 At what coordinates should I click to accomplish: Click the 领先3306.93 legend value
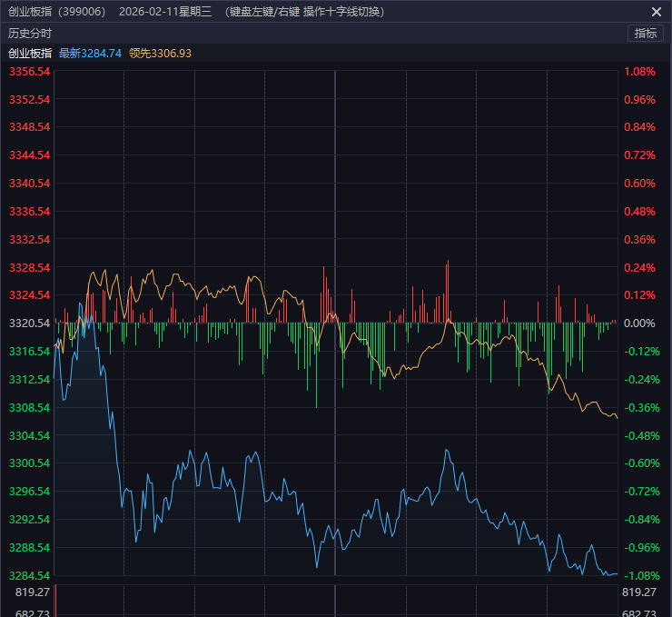160,54
